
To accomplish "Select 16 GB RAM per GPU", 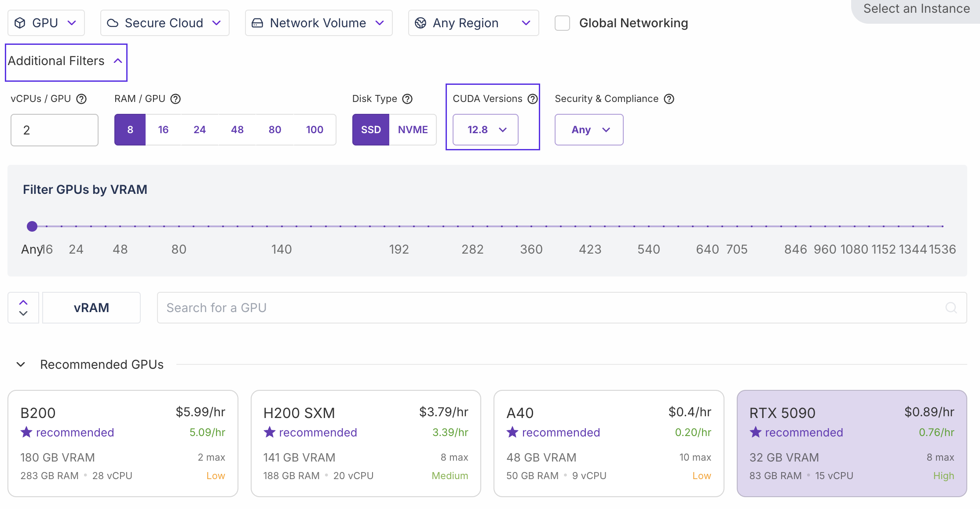I will [163, 130].
